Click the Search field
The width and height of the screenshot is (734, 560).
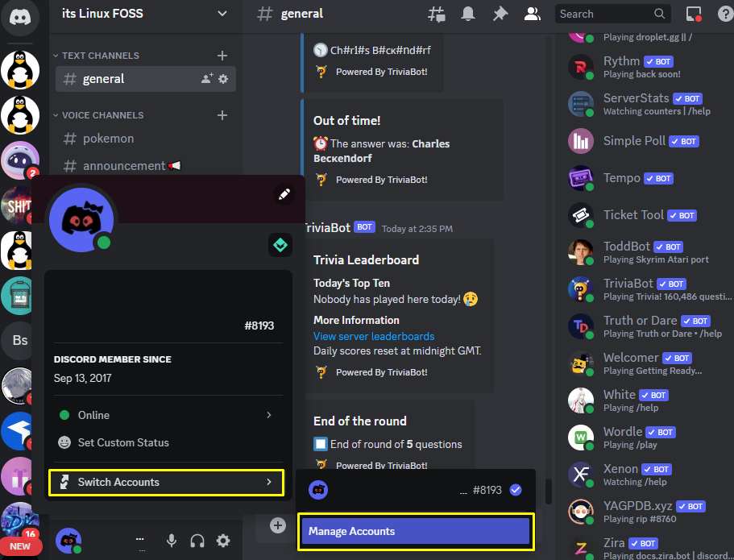[612, 14]
